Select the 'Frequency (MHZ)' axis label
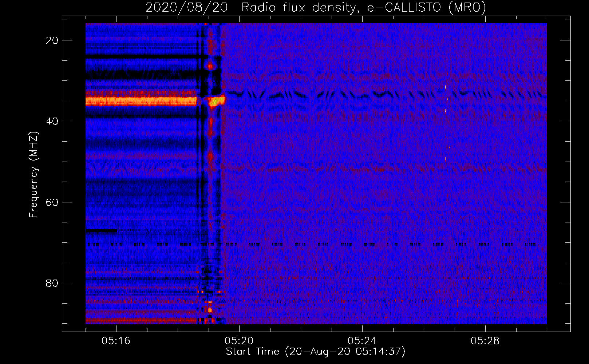 click(33, 175)
